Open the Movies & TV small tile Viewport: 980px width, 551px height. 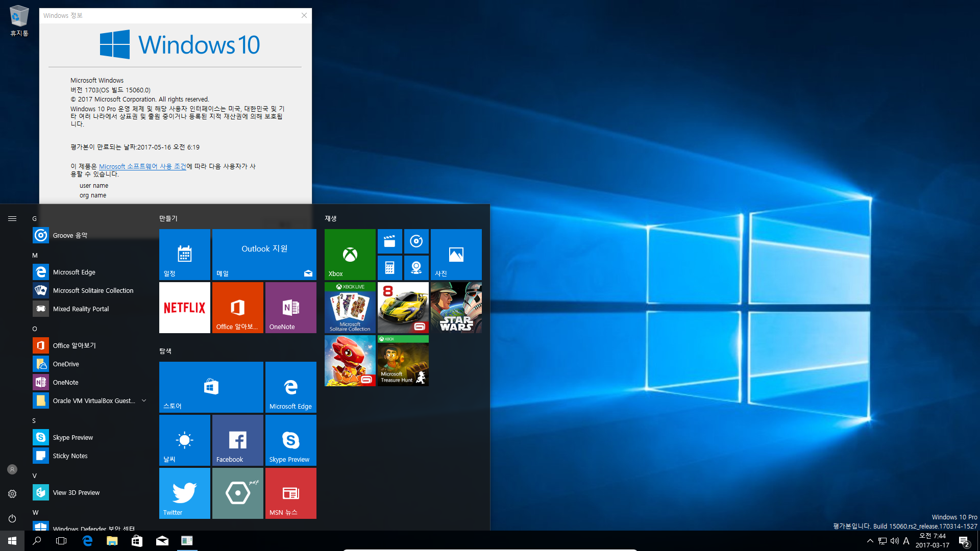[x=390, y=241]
